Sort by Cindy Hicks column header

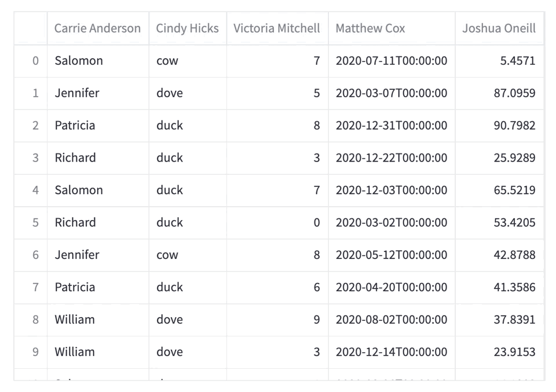point(188,28)
